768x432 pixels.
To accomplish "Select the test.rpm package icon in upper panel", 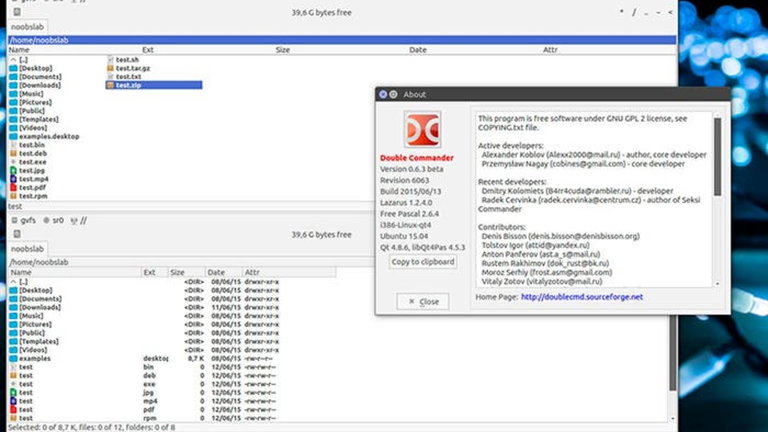I will pyautogui.click(x=13, y=196).
